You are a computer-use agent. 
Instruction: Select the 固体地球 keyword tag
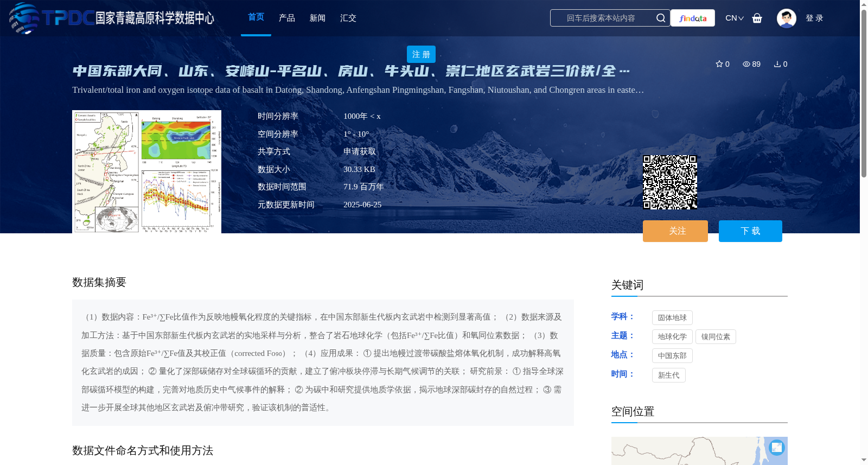672,317
